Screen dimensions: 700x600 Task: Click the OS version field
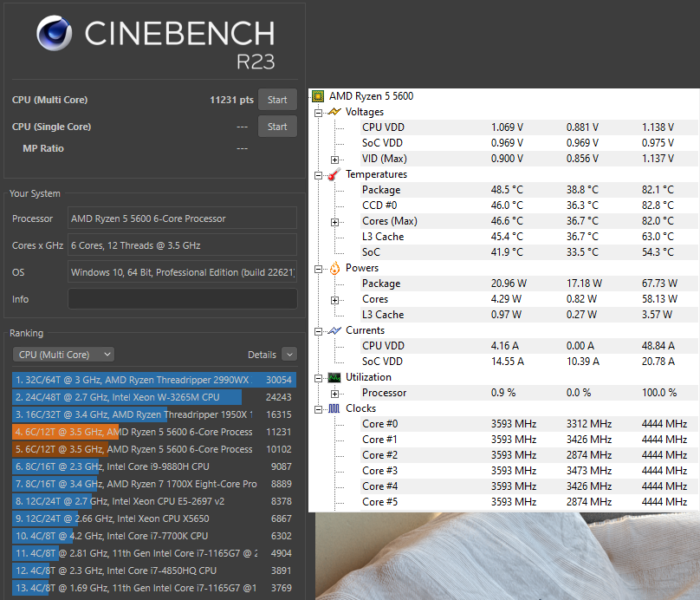[x=182, y=272]
